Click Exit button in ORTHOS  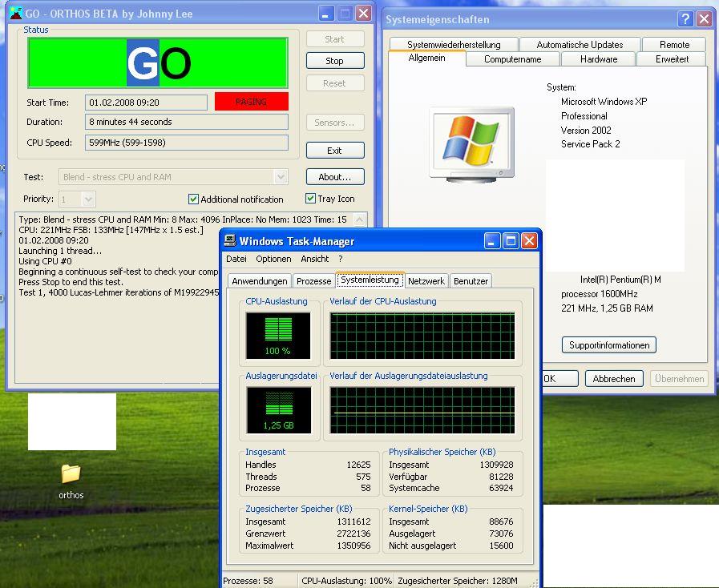tap(335, 151)
